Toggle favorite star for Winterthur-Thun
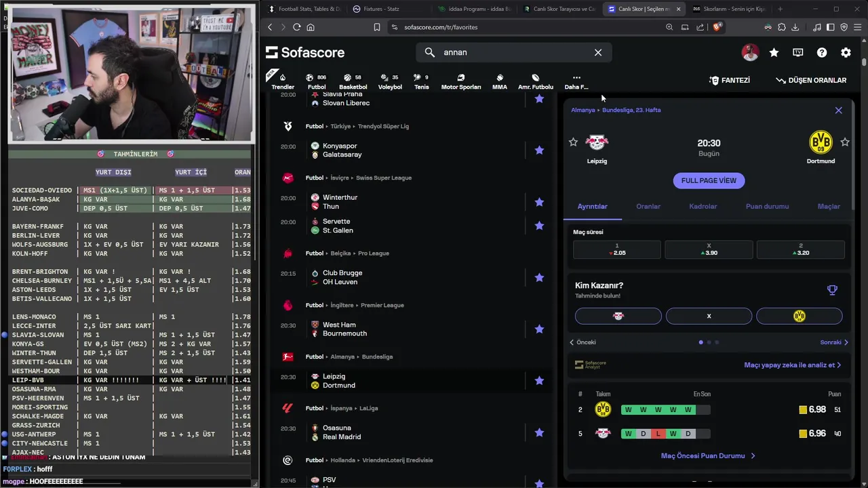The height and width of the screenshot is (488, 868). tap(539, 202)
